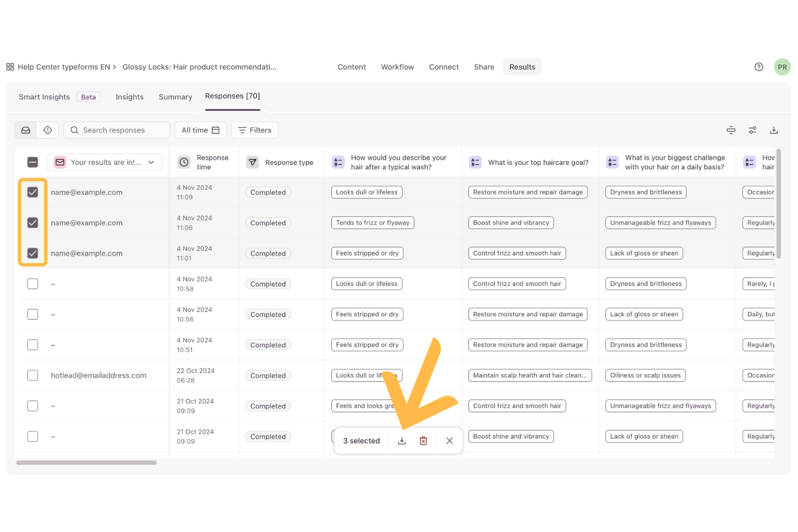Open the All time date filter
The height and width of the screenshot is (532, 798).
coord(201,130)
